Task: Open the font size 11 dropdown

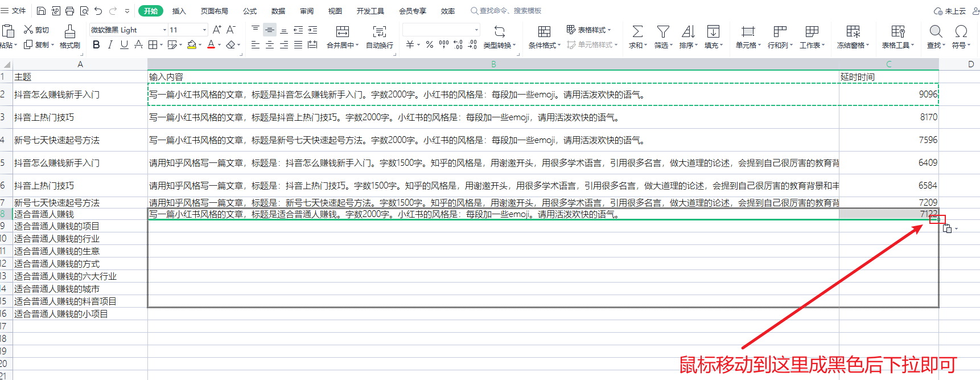Action: click(x=204, y=30)
